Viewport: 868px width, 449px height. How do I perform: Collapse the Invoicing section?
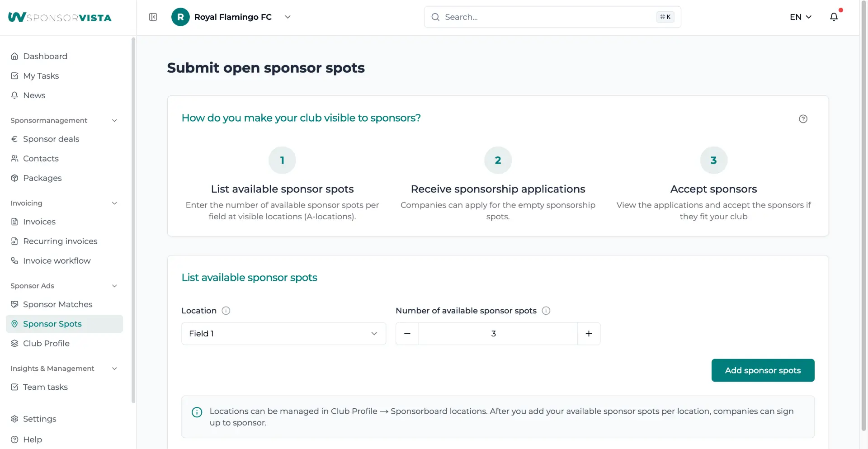114,203
